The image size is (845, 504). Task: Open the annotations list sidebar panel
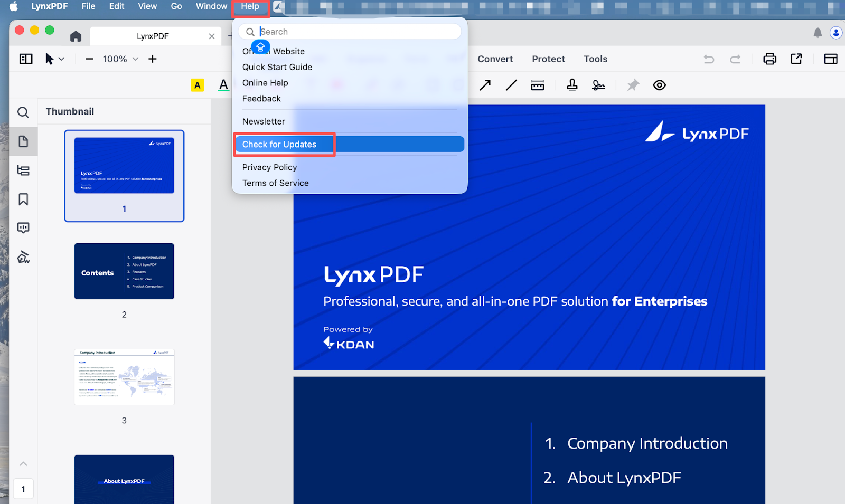[23, 228]
